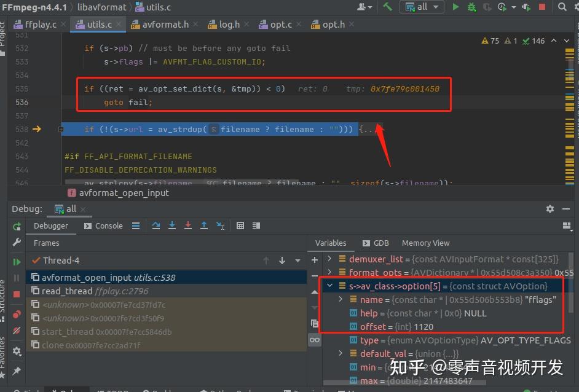This screenshot has width=579, height=392.
Task: Click the Pause program icon
Action: tap(17, 278)
